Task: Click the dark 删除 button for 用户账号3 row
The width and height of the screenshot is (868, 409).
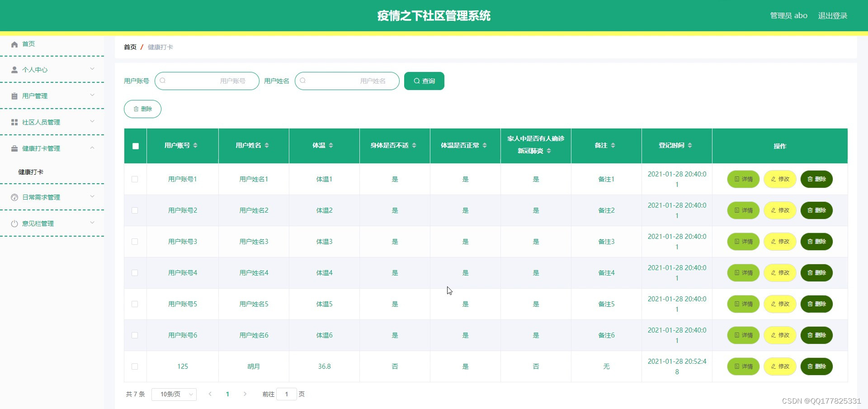Action: [x=816, y=242]
